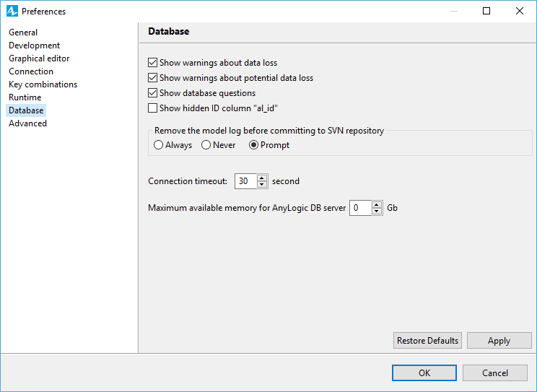Screen dimensions: 537x392
Task: Decrease DB server memory with down arrow
Action: point(376,211)
